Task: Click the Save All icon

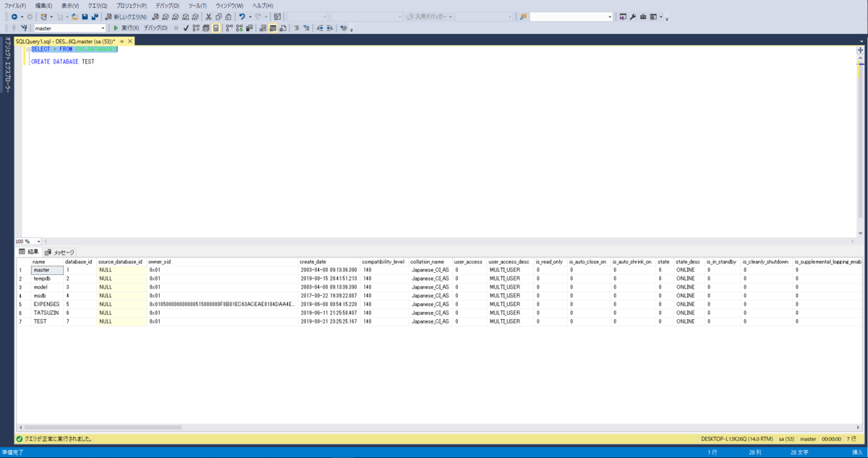Action: point(95,17)
